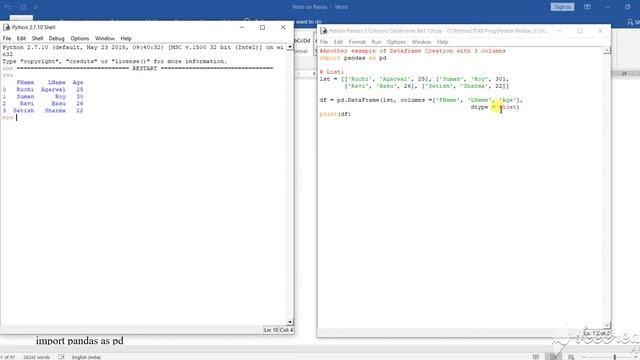640x360 pixels.
Task: Click 'Ruchi' in the shell output row 0
Action: [x=25, y=89]
